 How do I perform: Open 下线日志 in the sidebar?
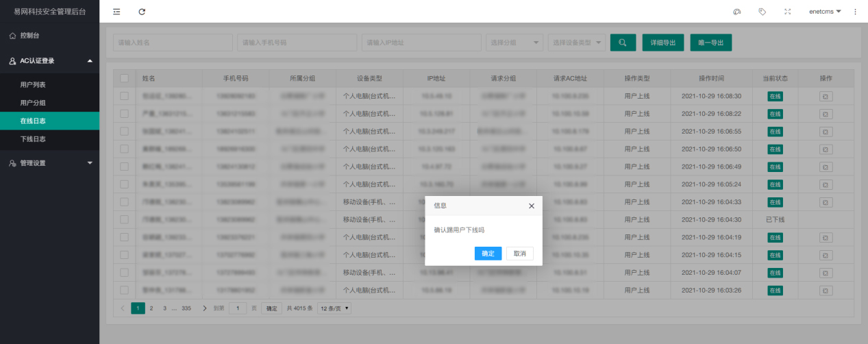pos(33,139)
